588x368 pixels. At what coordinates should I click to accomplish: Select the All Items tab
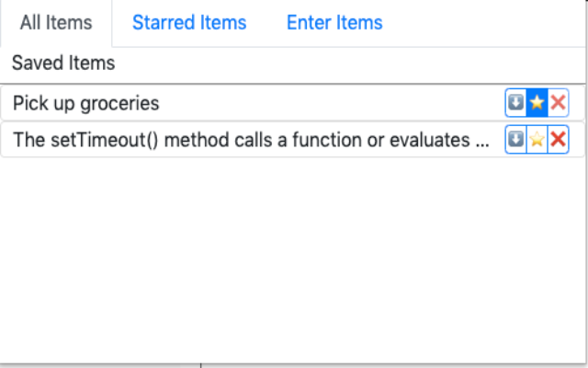click(x=56, y=22)
